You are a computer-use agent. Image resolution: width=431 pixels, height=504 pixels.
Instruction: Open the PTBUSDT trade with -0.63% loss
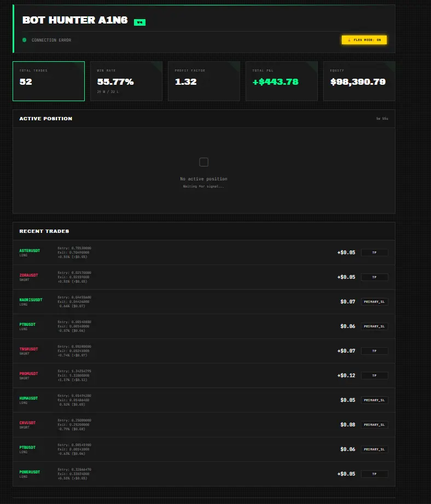point(204,449)
